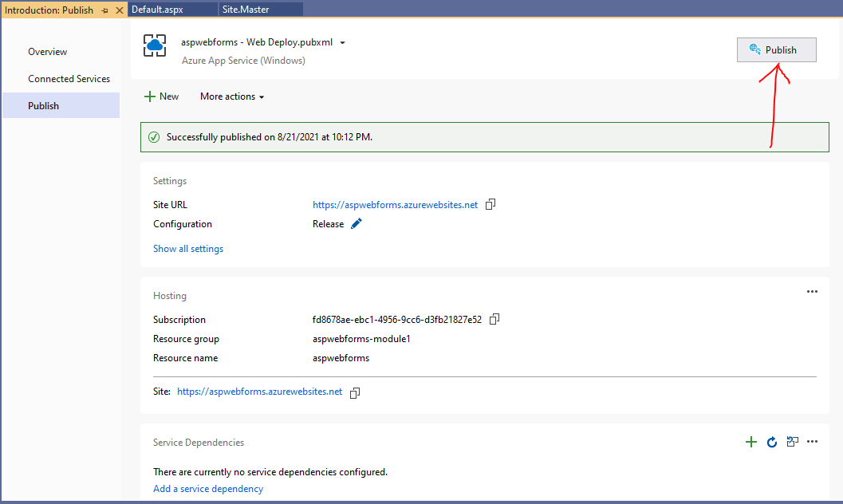Refresh the Service Dependencies list

click(771, 442)
